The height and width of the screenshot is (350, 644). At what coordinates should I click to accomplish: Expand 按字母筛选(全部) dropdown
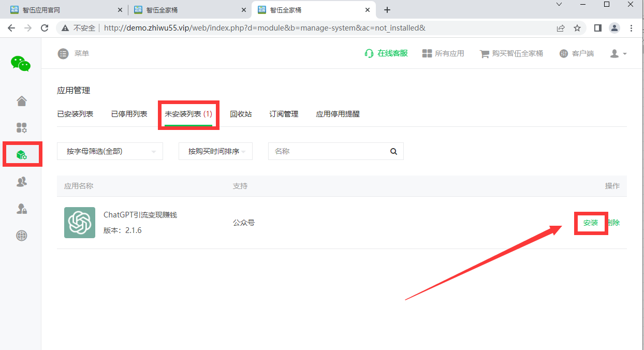tap(110, 151)
